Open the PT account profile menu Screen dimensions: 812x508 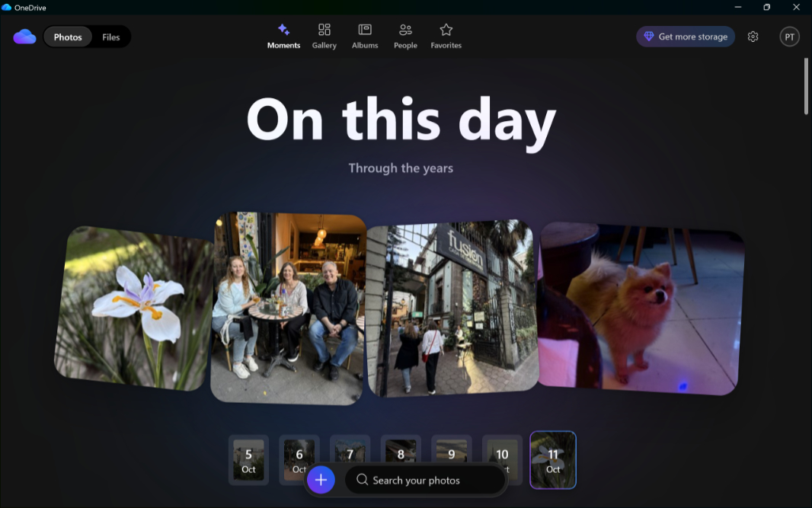(790, 37)
